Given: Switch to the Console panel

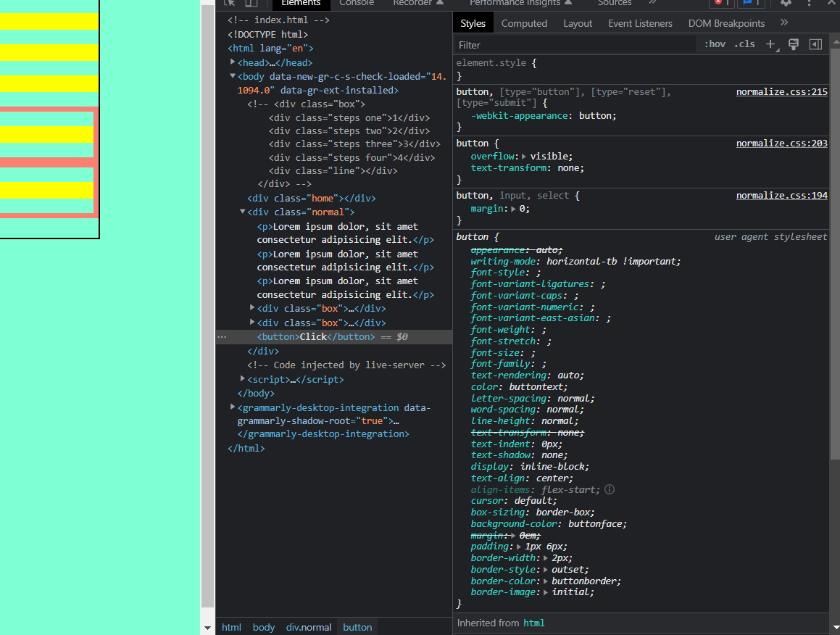Looking at the screenshot, I should click(x=357, y=3).
